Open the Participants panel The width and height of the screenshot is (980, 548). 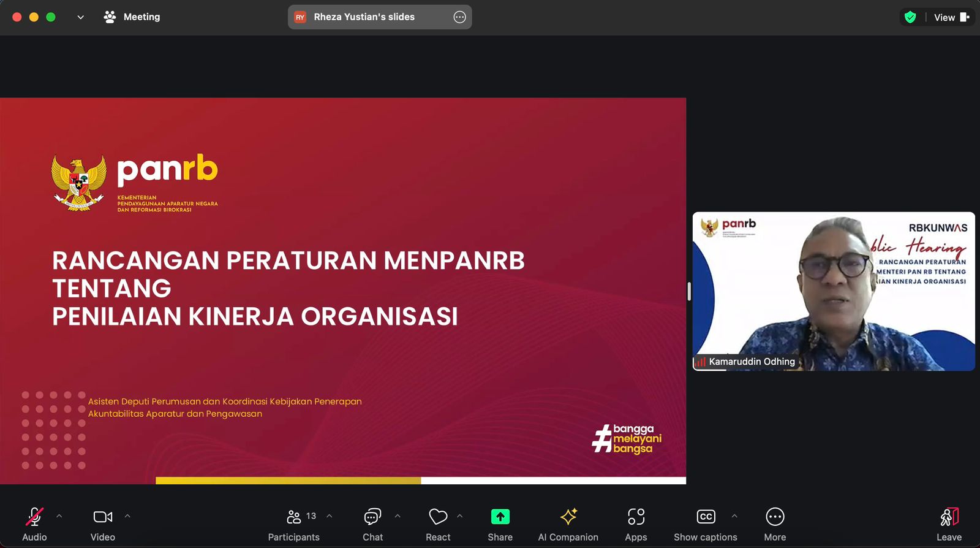coord(294,525)
